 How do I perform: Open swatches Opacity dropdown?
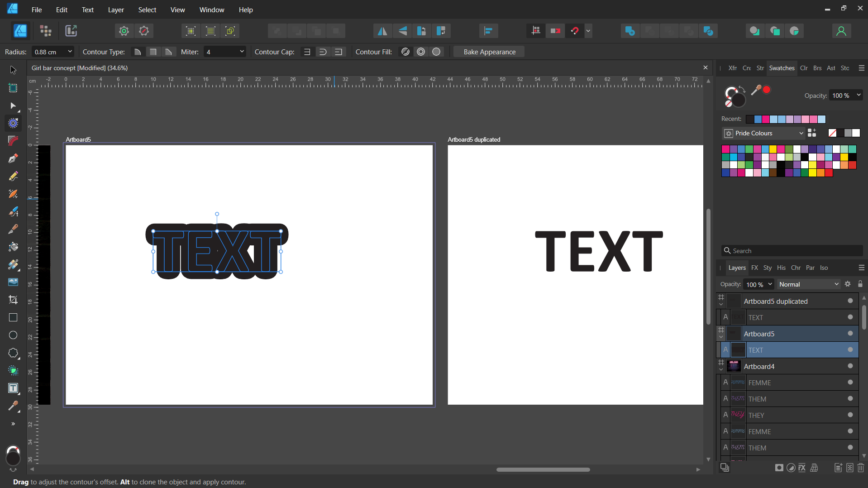(858, 95)
